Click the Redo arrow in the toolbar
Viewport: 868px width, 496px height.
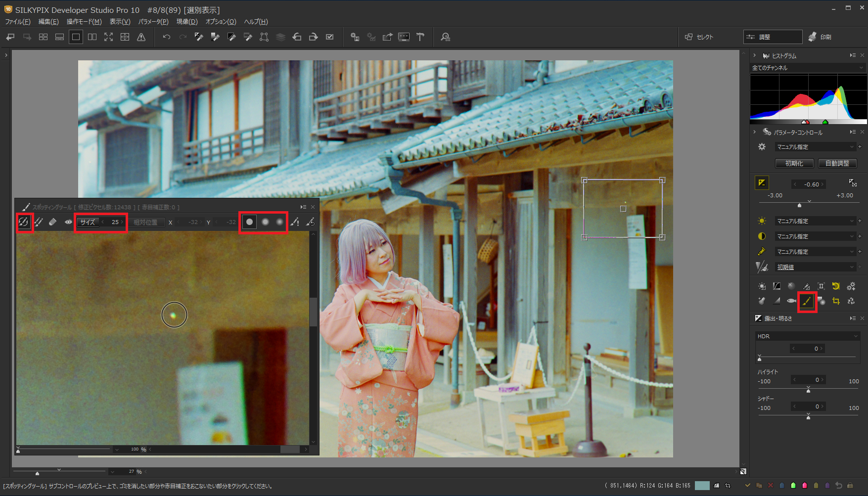coord(183,37)
